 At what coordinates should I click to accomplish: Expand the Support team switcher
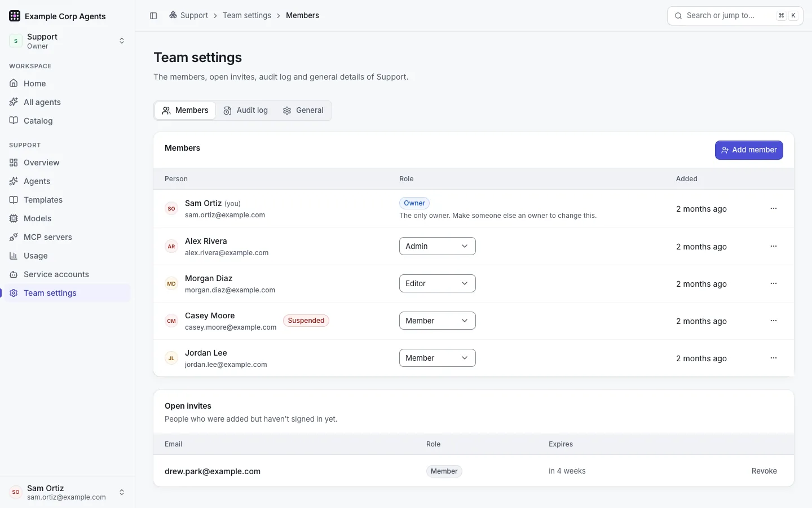[68, 41]
